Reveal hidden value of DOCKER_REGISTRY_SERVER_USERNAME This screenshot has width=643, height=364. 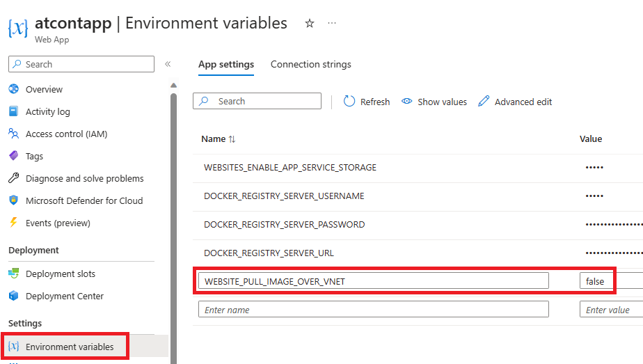(x=594, y=196)
